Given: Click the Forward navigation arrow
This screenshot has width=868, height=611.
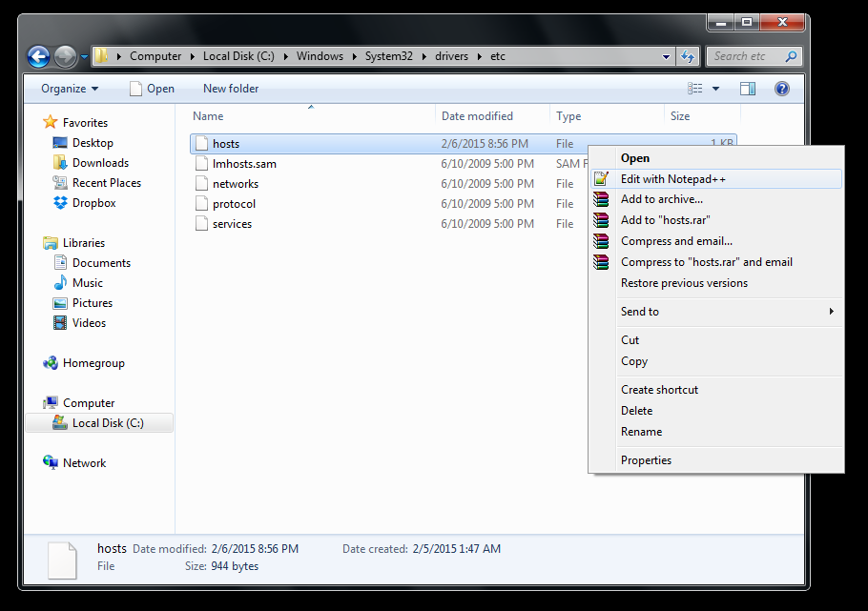Looking at the screenshot, I should [65, 56].
